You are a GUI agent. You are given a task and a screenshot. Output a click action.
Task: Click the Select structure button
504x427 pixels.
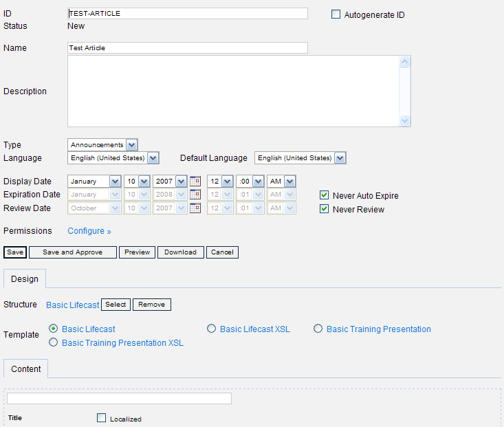click(116, 305)
